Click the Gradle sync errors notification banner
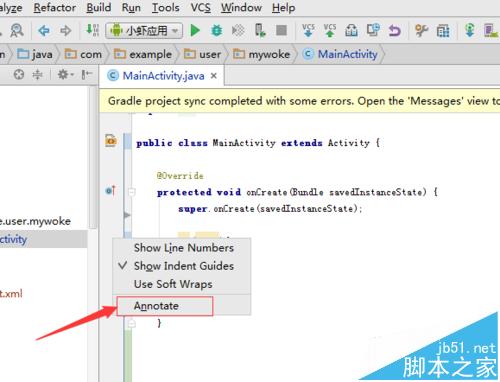This screenshot has width=500, height=382. (299, 101)
